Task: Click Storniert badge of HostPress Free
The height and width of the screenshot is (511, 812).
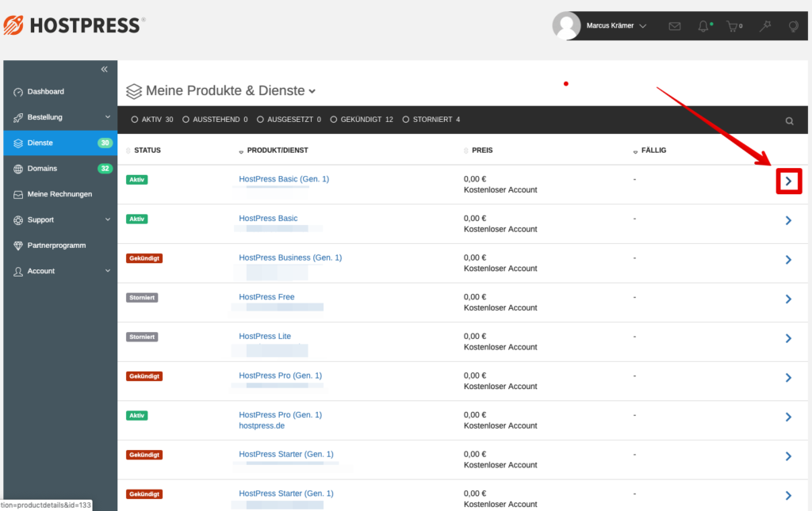Action: pos(142,297)
